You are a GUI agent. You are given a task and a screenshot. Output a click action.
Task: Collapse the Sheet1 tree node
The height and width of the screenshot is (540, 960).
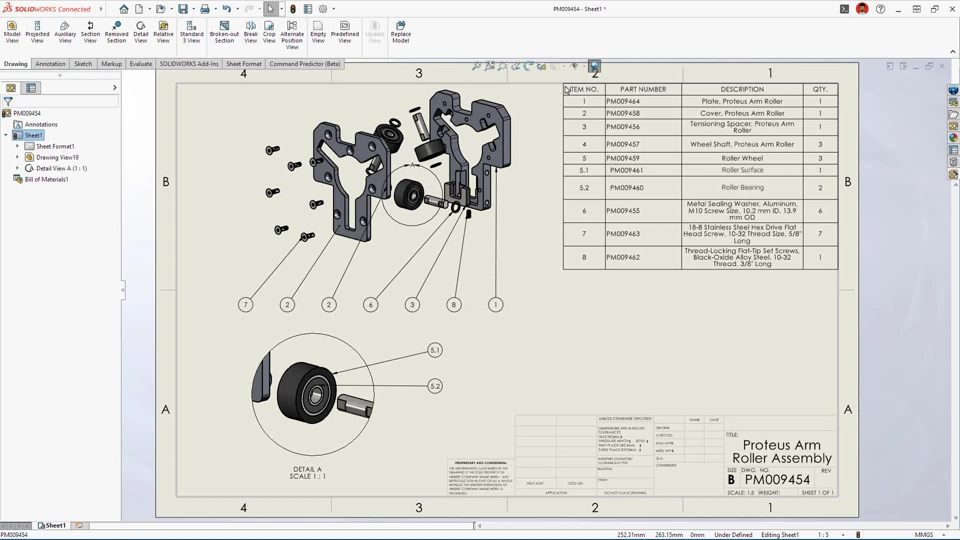click(6, 135)
